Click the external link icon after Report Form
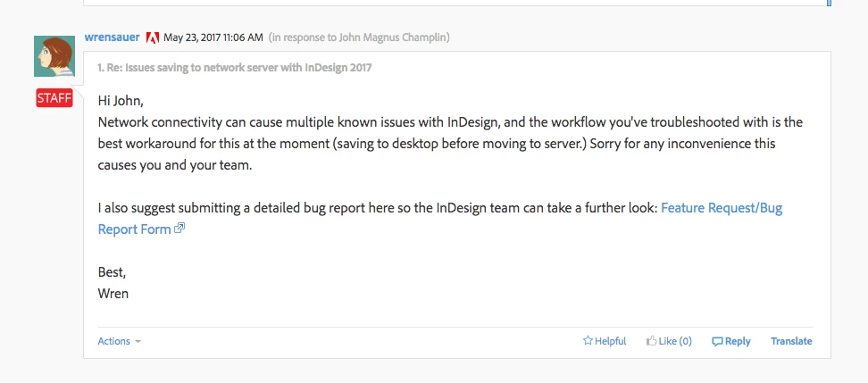 click(x=179, y=228)
